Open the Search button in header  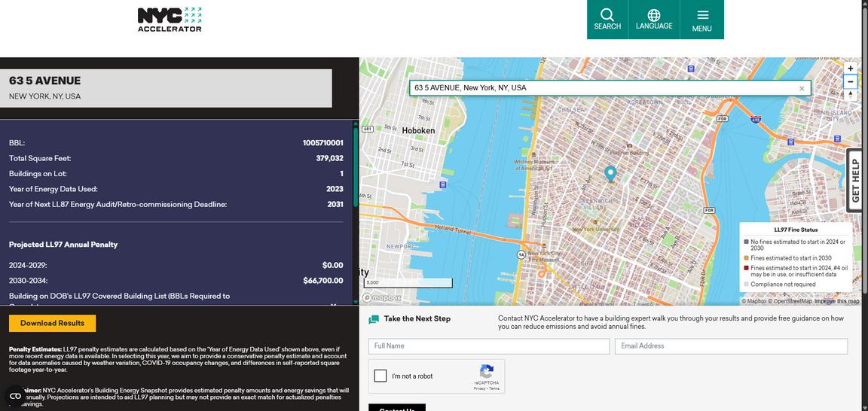tap(607, 20)
